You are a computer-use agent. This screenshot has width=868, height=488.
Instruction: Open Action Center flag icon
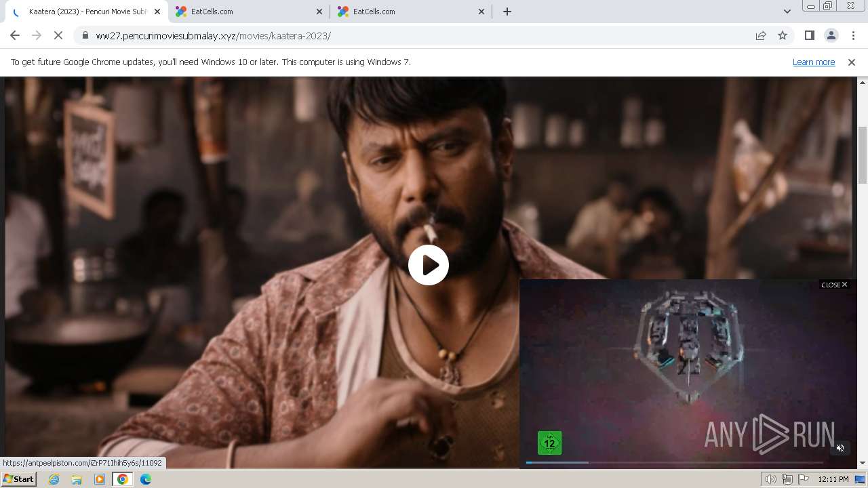pyautogui.click(x=804, y=479)
